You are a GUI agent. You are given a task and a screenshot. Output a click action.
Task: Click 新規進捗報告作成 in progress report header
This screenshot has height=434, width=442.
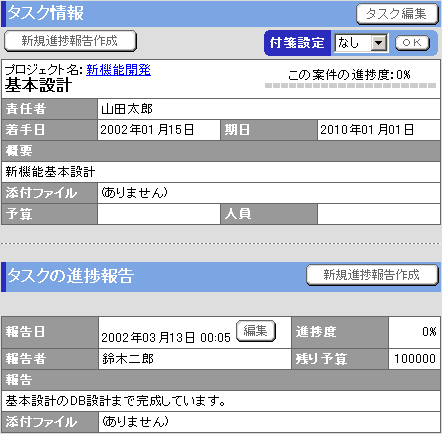[372, 275]
